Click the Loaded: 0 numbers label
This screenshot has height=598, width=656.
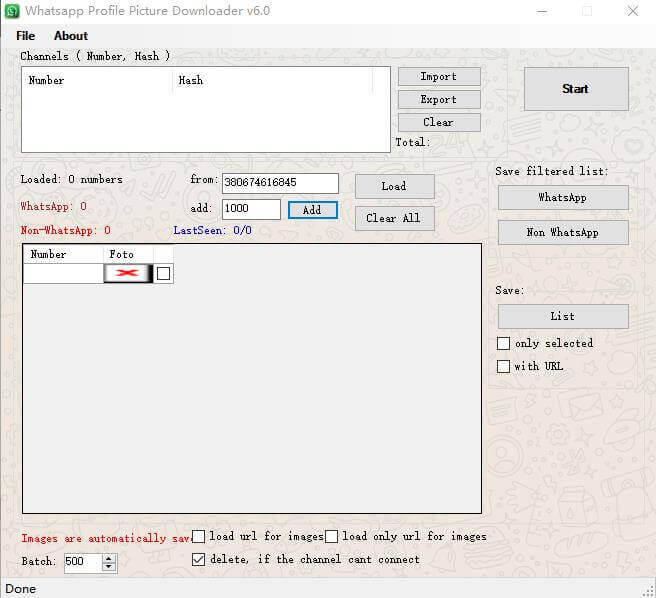pyautogui.click(x=72, y=179)
